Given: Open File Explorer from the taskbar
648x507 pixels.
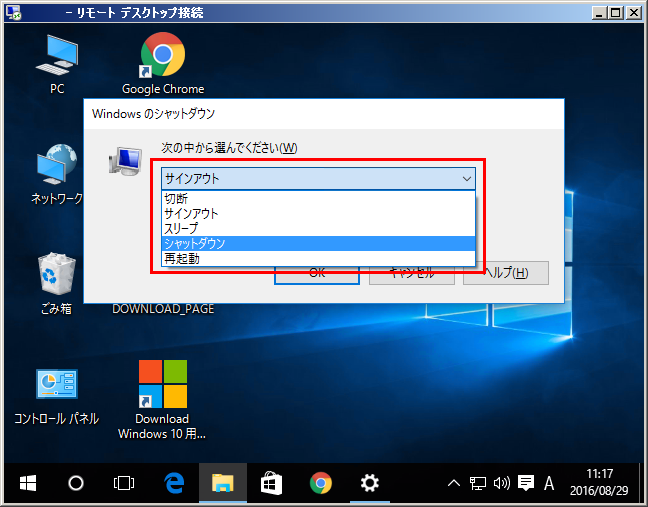Looking at the screenshot, I should tap(222, 483).
